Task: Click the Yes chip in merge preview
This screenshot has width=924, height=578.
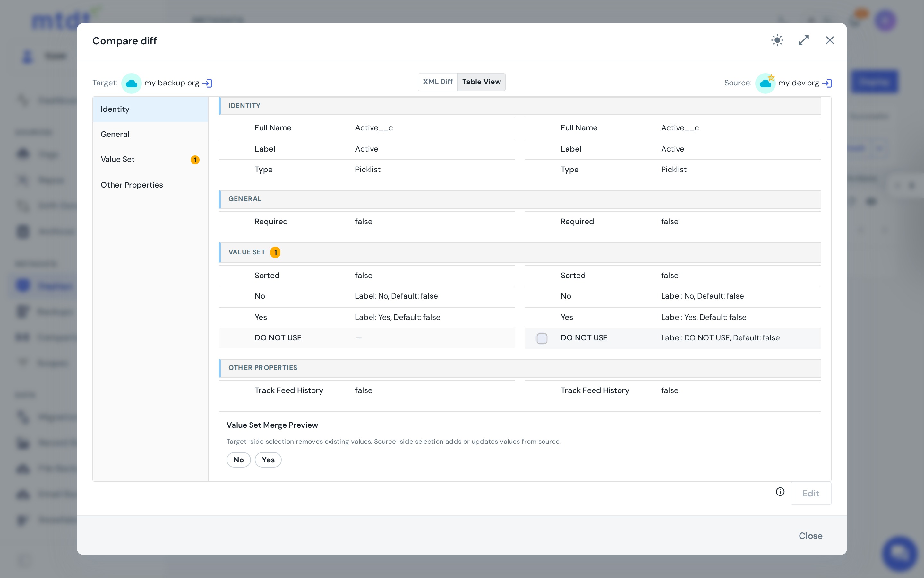Action: pyautogui.click(x=268, y=460)
